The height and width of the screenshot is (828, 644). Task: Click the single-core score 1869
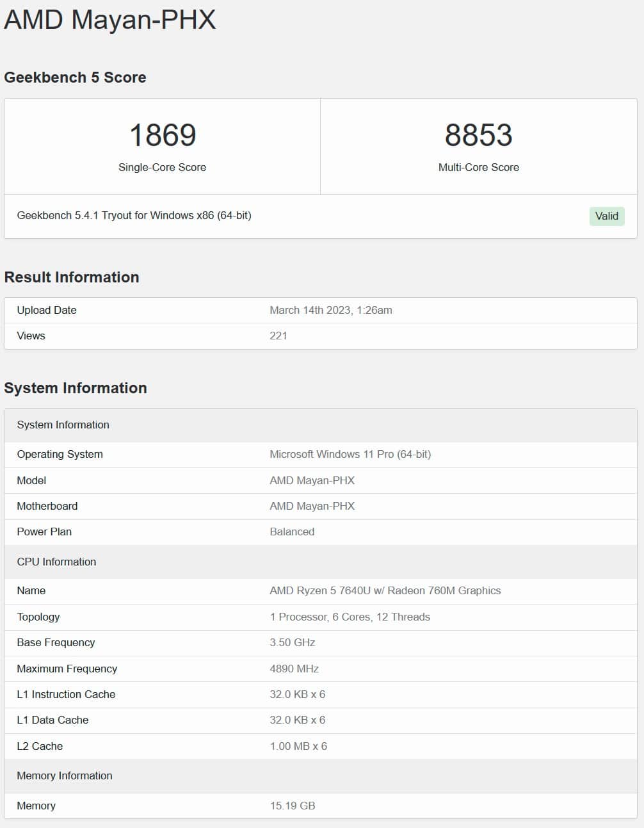pos(163,135)
